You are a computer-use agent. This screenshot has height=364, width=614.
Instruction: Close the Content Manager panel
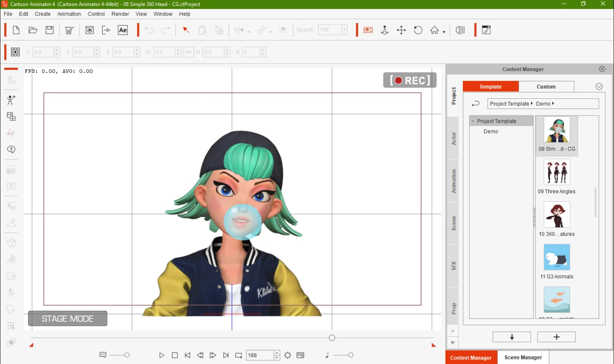pyautogui.click(x=602, y=69)
